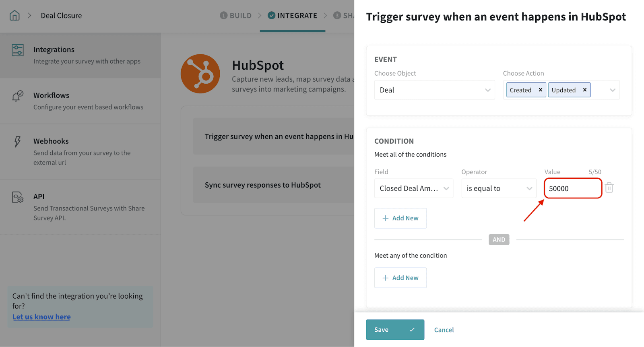This screenshot has height=347, width=644.
Task: Open Webhooks lightning icon section
Action: click(17, 142)
